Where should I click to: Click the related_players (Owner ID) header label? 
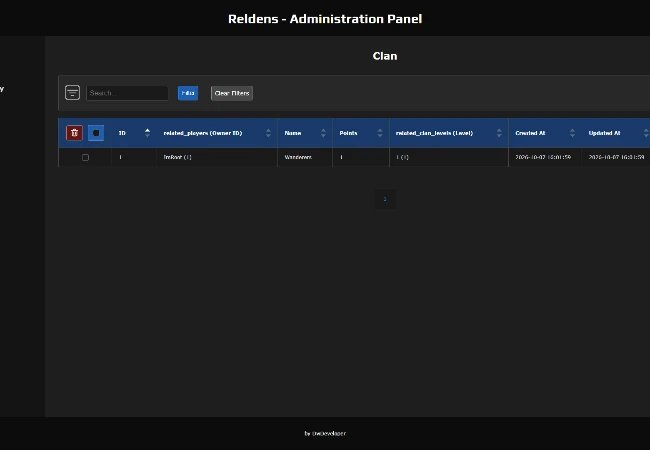coord(203,133)
